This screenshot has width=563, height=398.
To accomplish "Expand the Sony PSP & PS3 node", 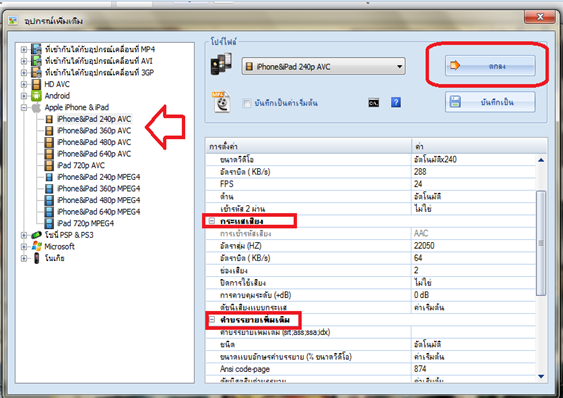I will click(x=24, y=235).
